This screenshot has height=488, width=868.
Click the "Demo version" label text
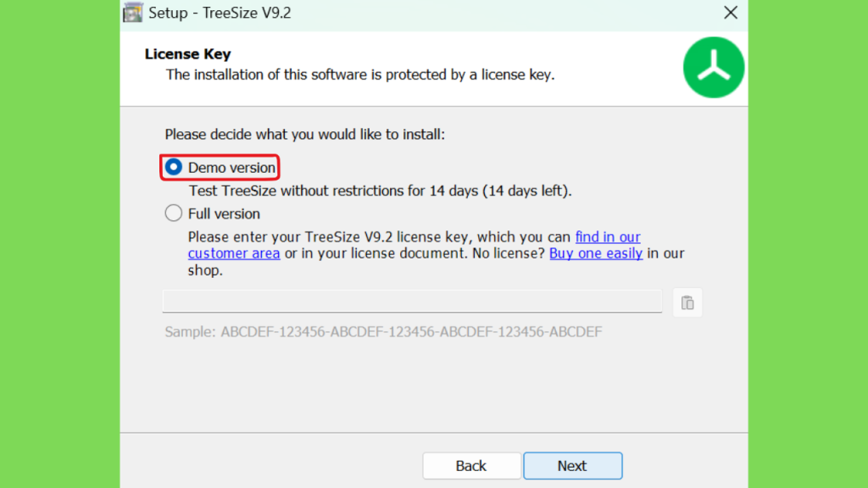click(x=231, y=168)
